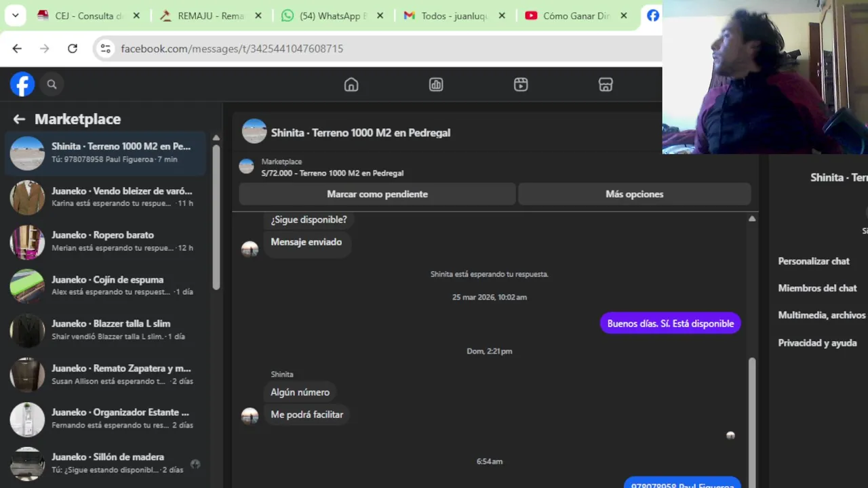Reload the page with refresh icon
Viewport: 868px width, 488px height.
73,48
